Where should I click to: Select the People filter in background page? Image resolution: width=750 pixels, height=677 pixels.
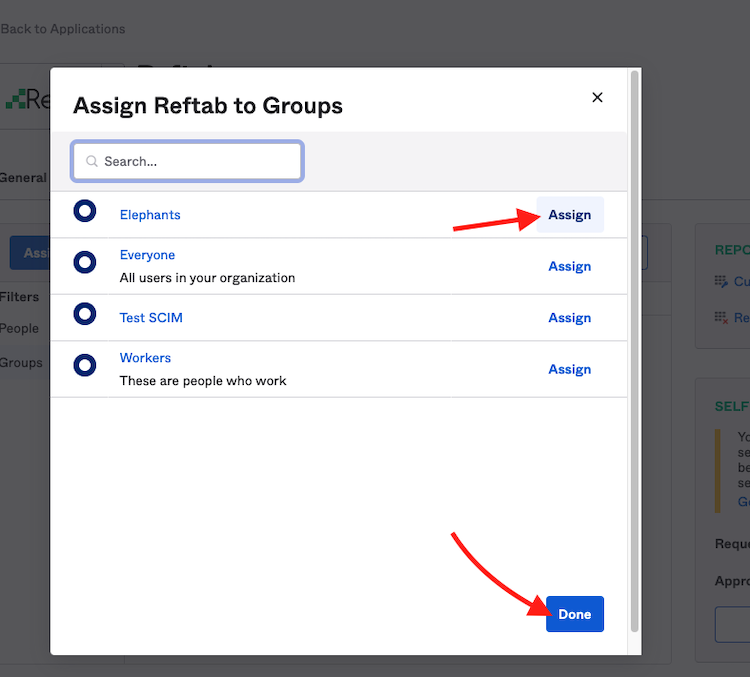pyautogui.click(x=19, y=329)
